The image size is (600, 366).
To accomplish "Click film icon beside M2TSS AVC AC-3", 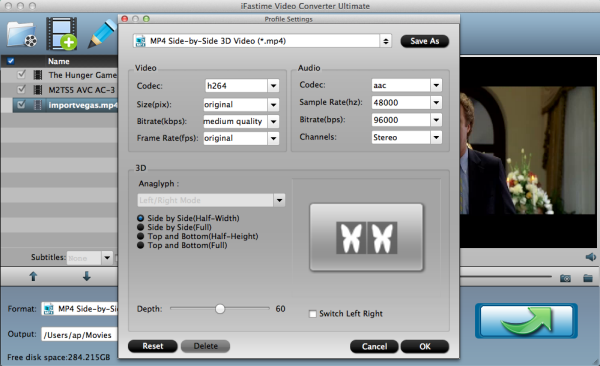I will [38, 90].
